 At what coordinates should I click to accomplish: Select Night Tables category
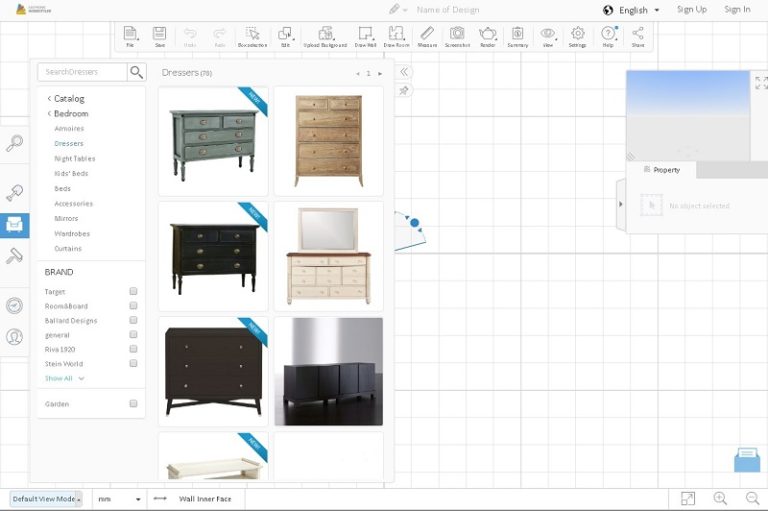click(x=75, y=159)
